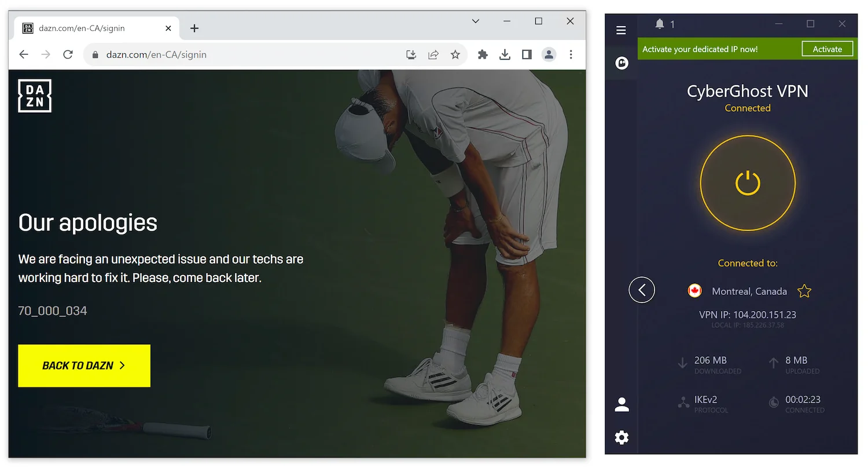
Task: Open the CyberGhost notifications bell
Action: pos(660,24)
